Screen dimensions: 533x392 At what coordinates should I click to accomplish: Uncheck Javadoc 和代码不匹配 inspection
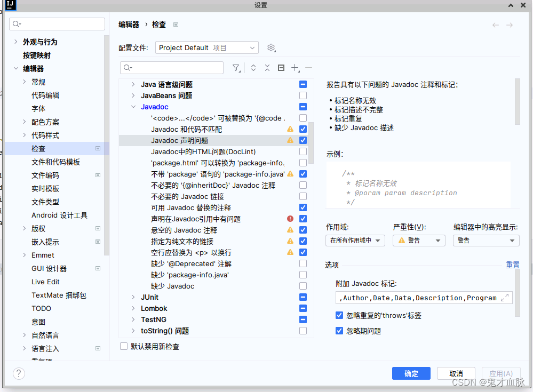(303, 129)
